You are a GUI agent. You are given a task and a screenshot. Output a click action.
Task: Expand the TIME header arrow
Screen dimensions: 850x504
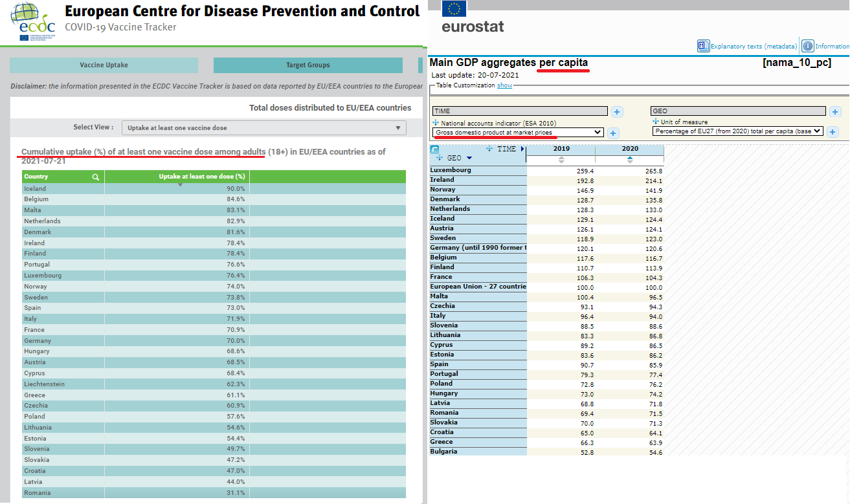tap(522, 149)
